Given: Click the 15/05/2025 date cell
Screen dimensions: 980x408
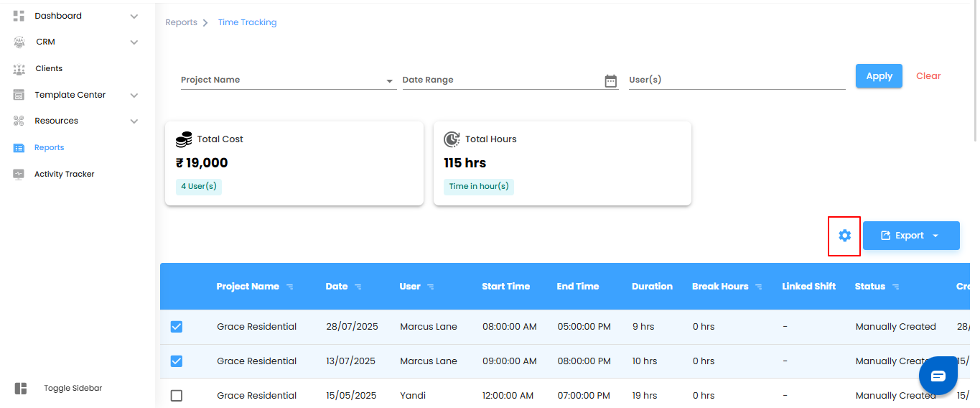Looking at the screenshot, I should 351,396.
